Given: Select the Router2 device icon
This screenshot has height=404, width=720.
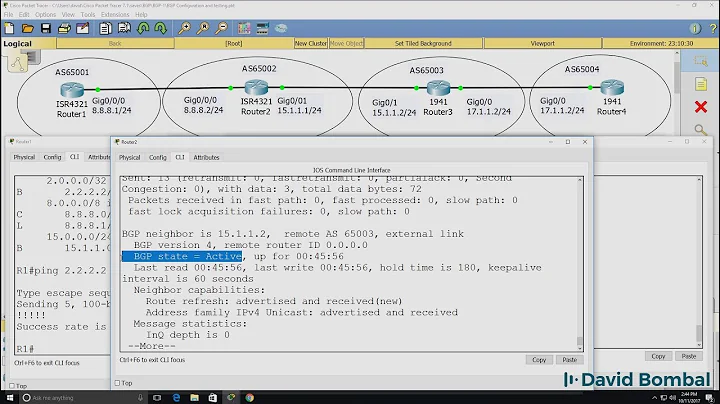Looking at the screenshot, I should 256,87.
